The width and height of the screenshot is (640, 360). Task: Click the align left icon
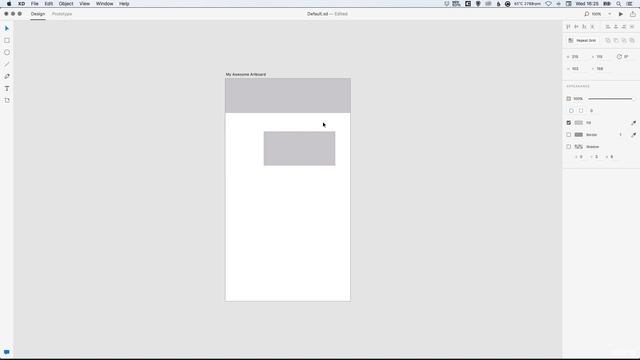tap(608, 27)
